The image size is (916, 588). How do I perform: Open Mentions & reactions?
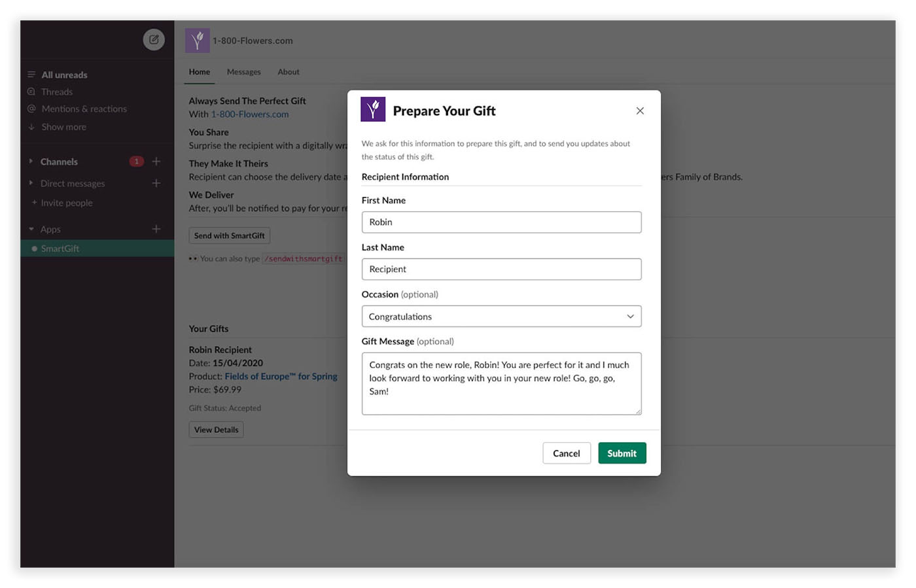(x=84, y=109)
